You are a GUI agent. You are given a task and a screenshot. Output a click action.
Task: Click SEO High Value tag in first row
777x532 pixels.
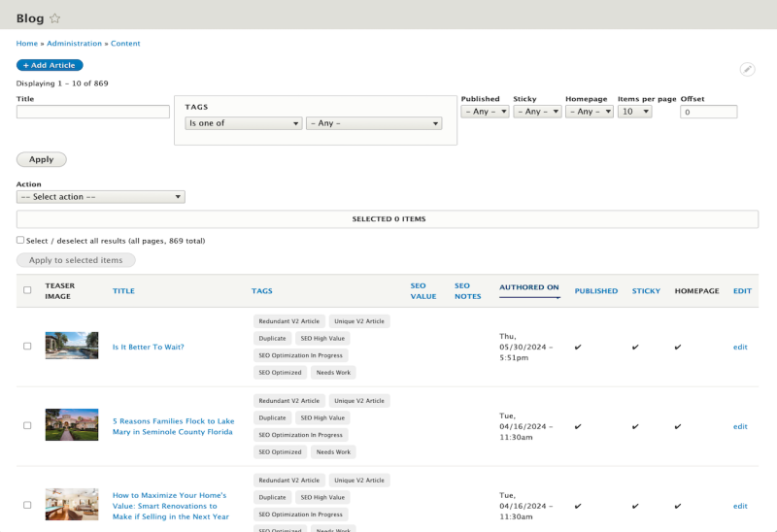pyautogui.click(x=322, y=338)
